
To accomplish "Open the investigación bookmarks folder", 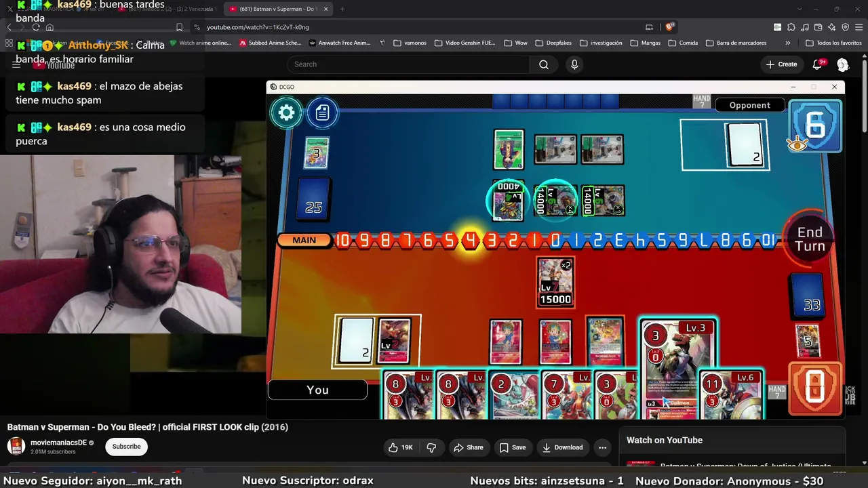I will tap(601, 43).
